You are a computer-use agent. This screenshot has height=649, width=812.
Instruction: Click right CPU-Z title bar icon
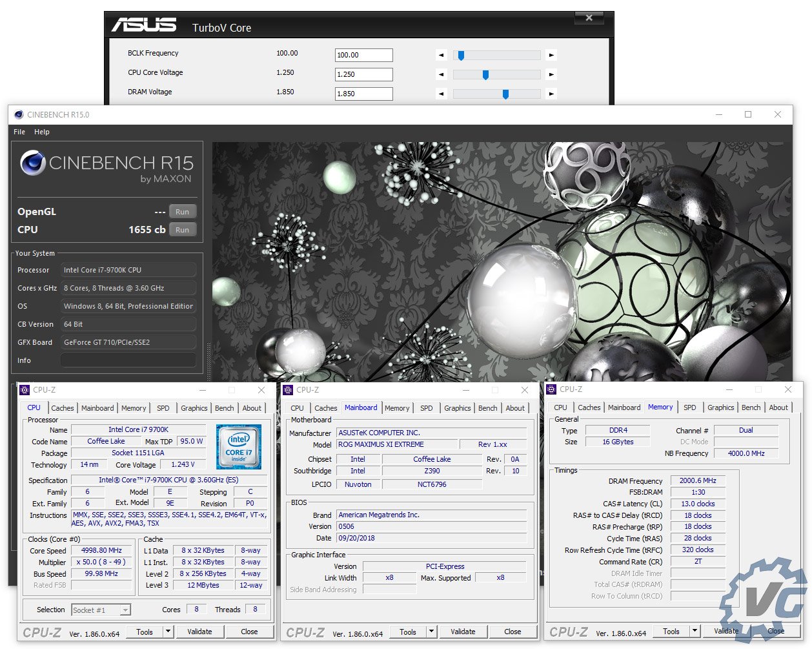(551, 389)
